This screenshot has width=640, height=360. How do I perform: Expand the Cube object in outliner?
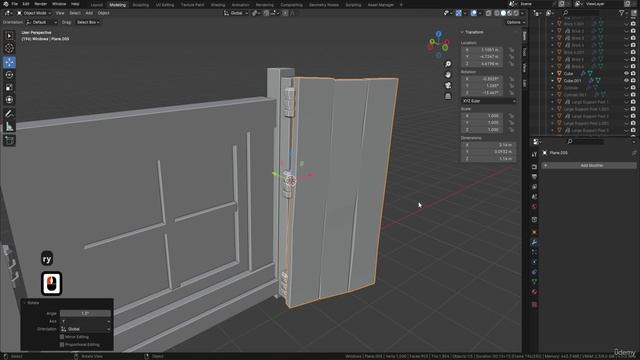point(553,73)
